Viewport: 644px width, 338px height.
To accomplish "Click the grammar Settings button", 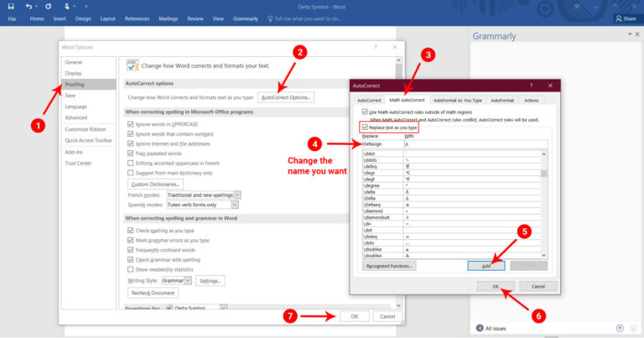I will click(210, 280).
